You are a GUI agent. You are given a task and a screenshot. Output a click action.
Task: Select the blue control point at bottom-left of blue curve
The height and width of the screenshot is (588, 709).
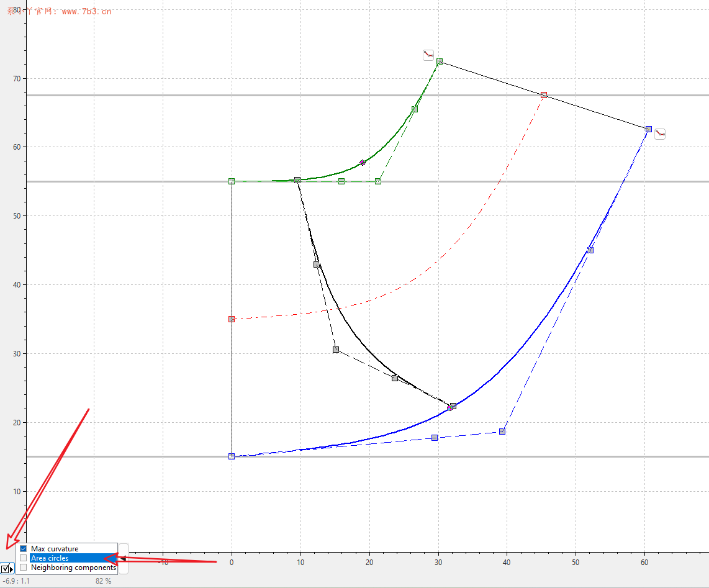pos(232,456)
